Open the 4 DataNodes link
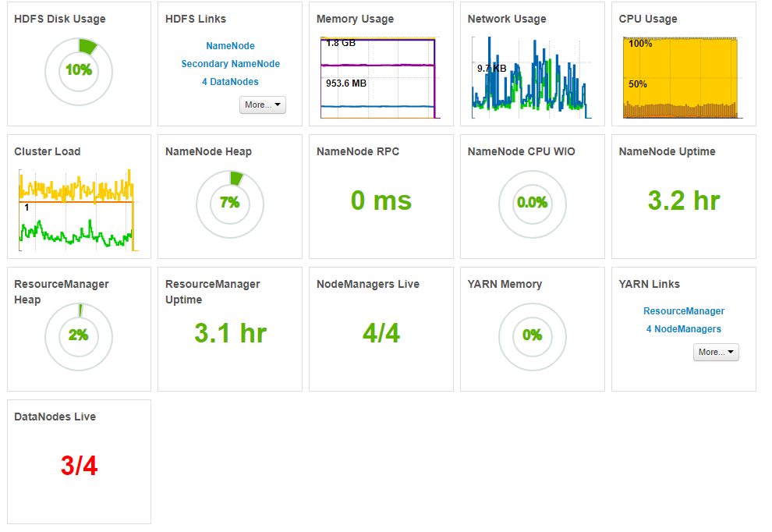This screenshot has height=532, width=772. [230, 82]
